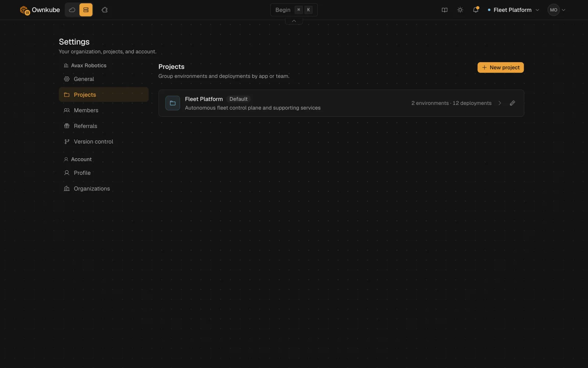
Task: Open Referrals settings
Action: coord(104,126)
